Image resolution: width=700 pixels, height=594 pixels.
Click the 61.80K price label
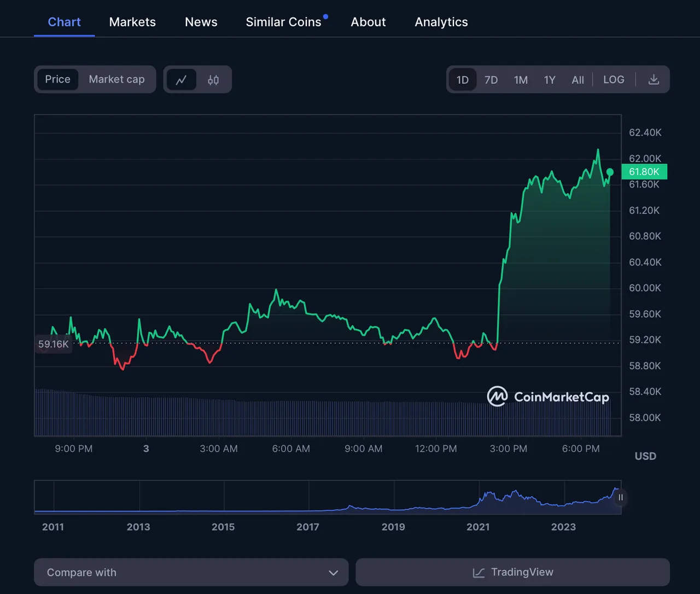coord(644,172)
